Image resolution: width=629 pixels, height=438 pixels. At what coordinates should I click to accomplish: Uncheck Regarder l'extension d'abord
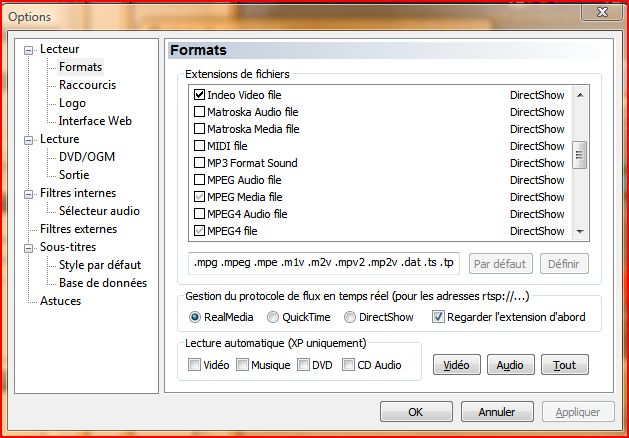click(x=438, y=317)
